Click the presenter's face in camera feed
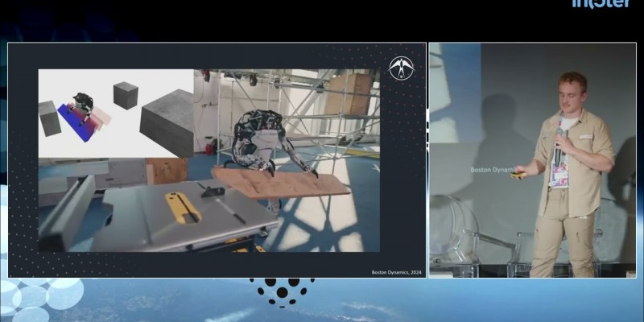 (572, 91)
